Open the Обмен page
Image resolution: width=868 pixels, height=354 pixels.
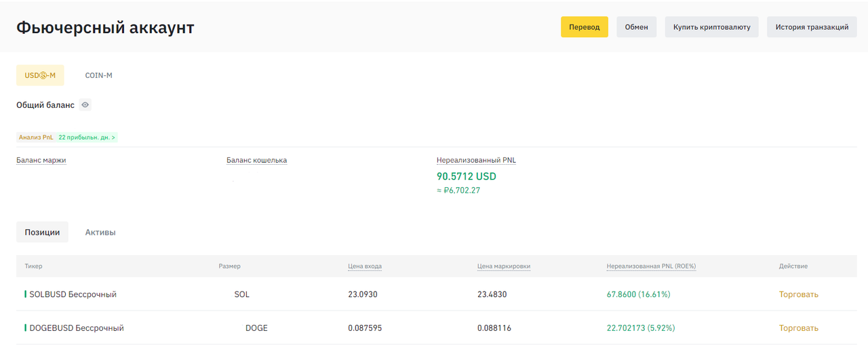[x=636, y=27]
